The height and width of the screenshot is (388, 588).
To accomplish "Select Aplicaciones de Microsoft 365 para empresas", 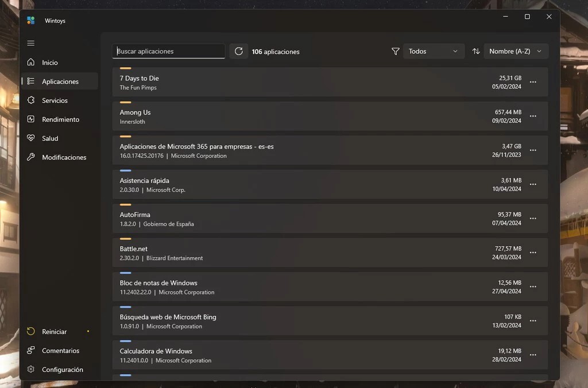I will (x=330, y=150).
